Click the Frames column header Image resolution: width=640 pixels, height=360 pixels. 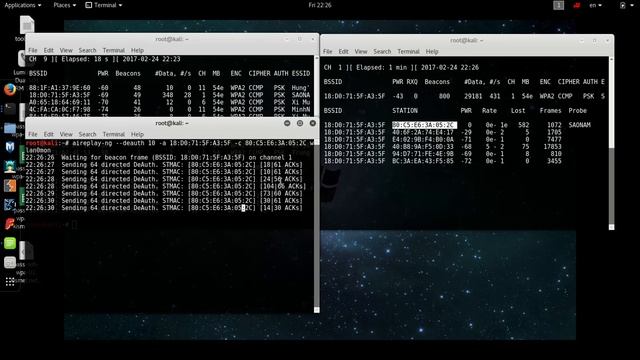(x=550, y=111)
